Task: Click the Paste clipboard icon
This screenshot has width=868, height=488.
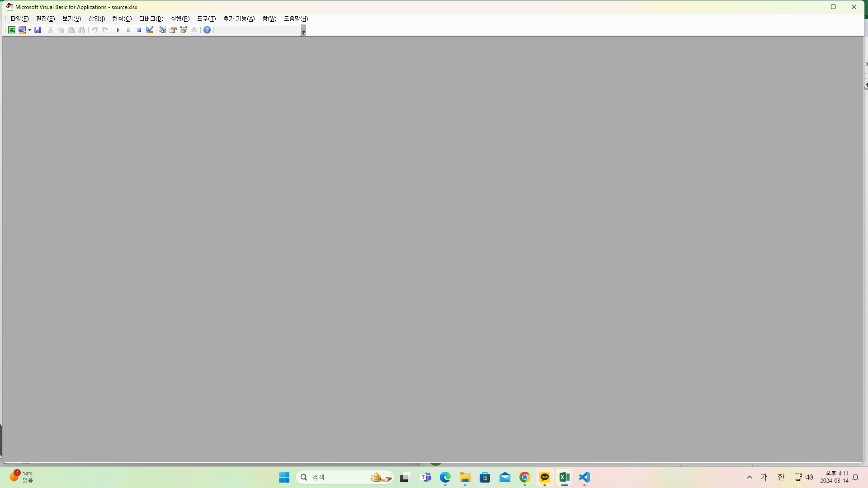Action: click(71, 30)
